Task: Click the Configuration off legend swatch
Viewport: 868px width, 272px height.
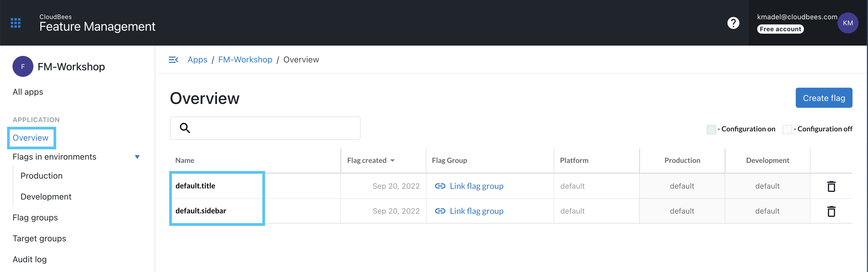Action: tap(787, 129)
